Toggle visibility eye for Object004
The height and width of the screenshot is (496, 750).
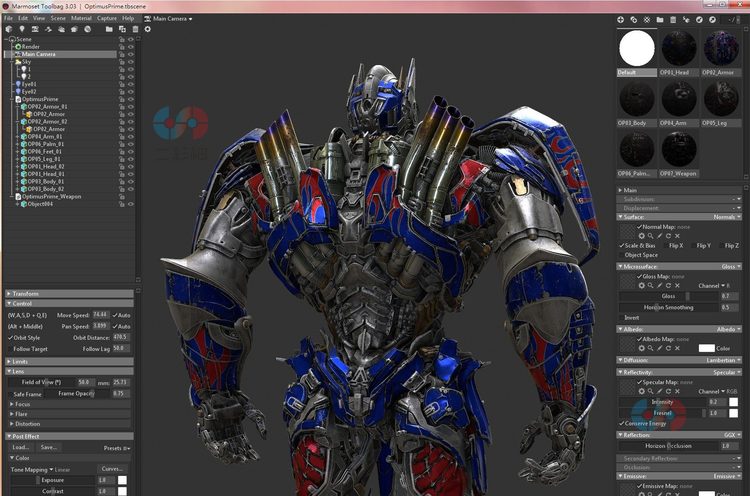coord(131,204)
